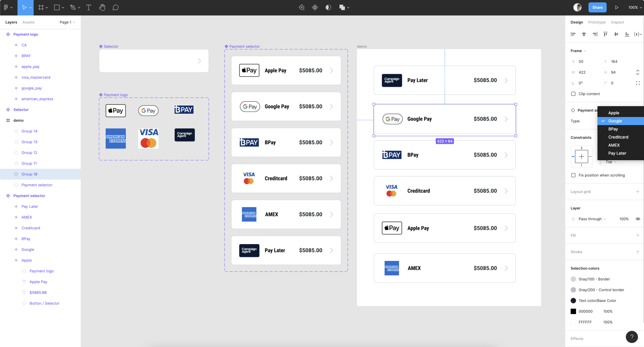Toggle the Clip content checkbox

(x=573, y=94)
